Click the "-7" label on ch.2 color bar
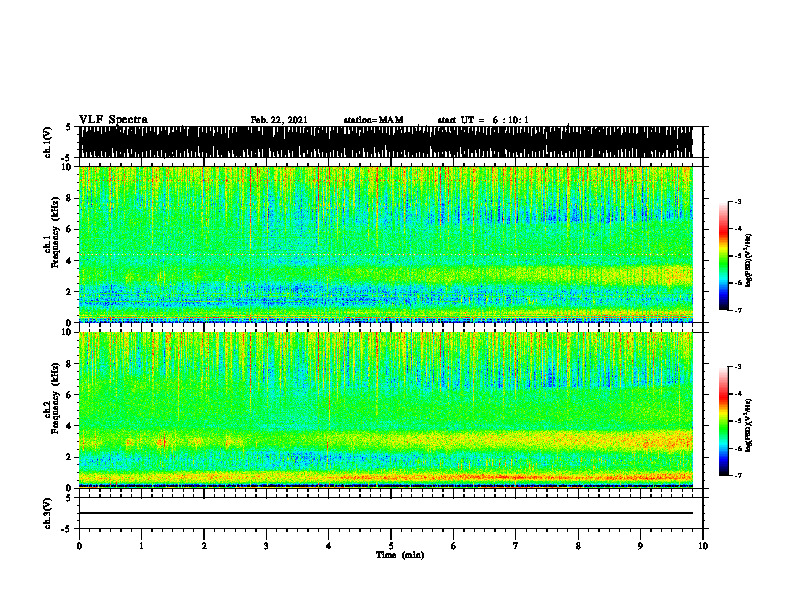Screen dimensions: 792x612 [737, 476]
